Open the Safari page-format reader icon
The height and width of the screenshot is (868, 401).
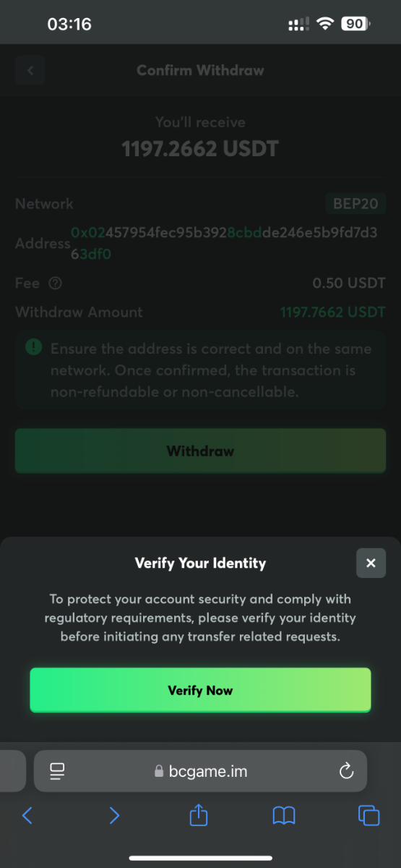(58, 771)
